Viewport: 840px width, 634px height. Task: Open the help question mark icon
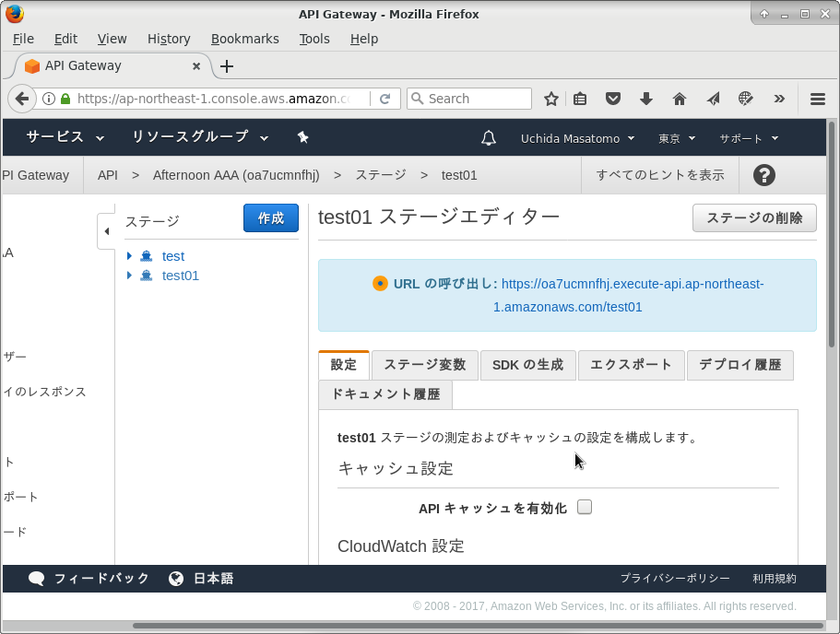(x=763, y=175)
